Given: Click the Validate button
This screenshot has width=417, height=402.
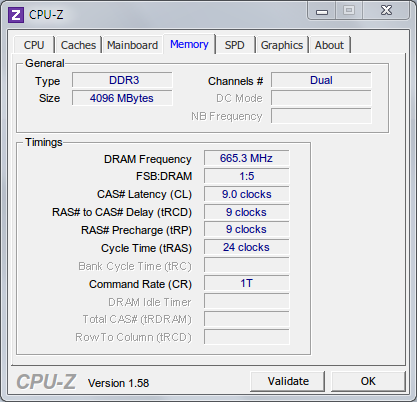Looking at the screenshot, I should point(288,381).
